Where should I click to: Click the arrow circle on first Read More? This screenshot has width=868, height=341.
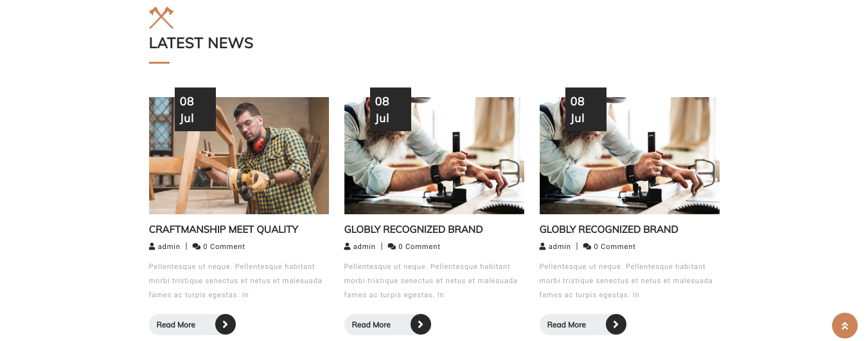click(226, 324)
